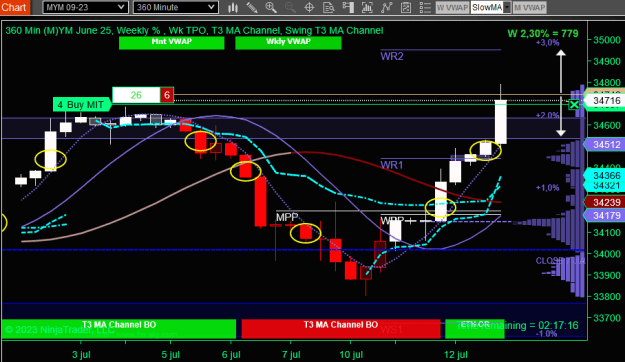Click the 34900 price axis label

coord(607,61)
